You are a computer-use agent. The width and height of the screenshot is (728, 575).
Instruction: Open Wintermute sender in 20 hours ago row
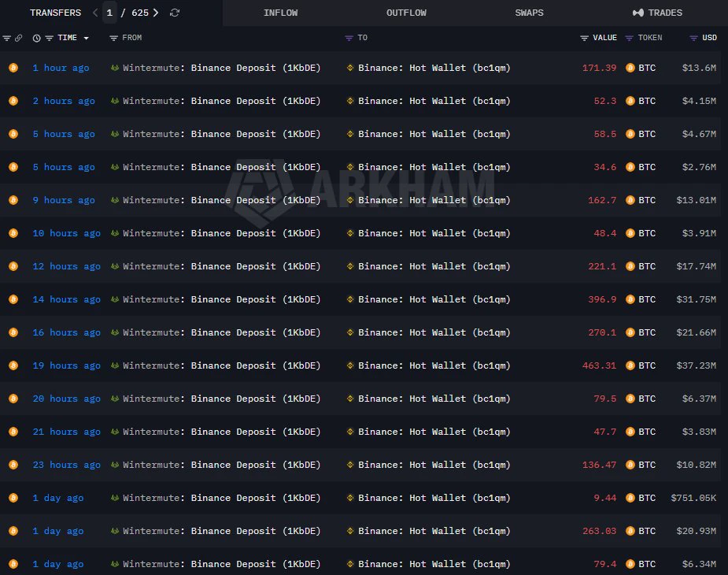221,399
